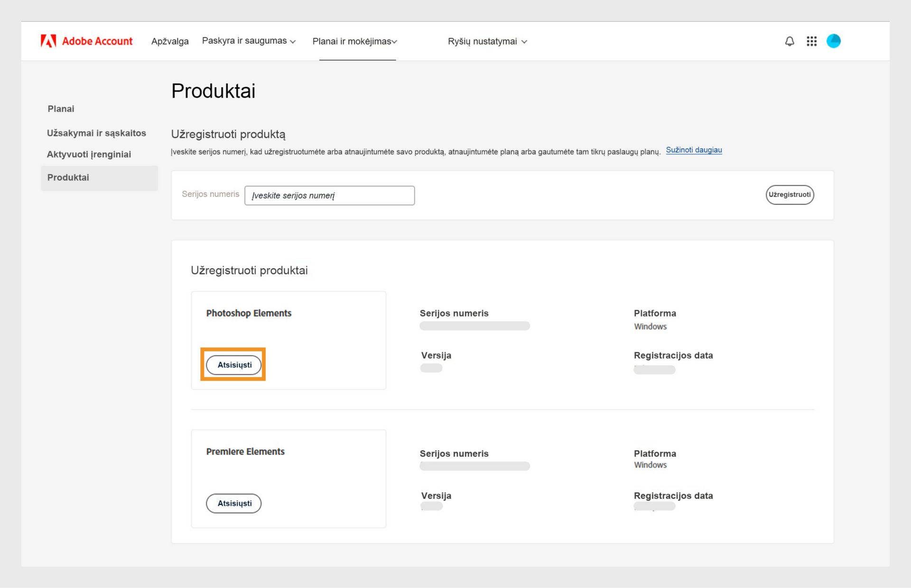This screenshot has width=911, height=588.
Task: Open the Planai sidebar section
Action: (61, 109)
